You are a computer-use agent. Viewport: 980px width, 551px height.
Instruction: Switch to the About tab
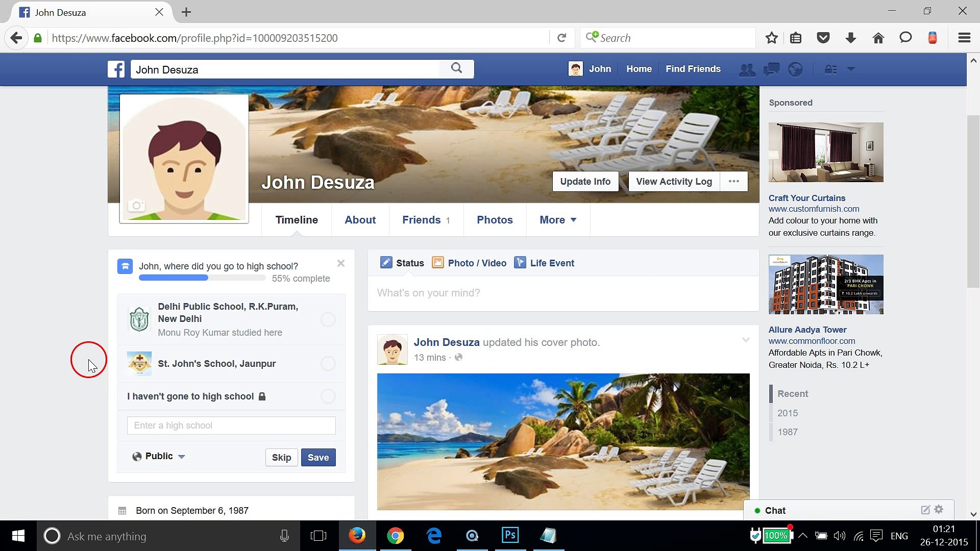(360, 220)
